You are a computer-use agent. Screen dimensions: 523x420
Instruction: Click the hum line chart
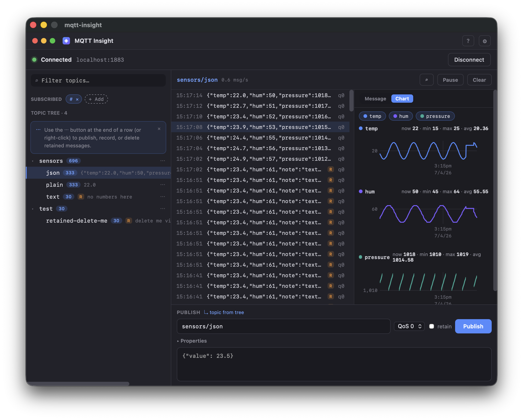point(428,214)
